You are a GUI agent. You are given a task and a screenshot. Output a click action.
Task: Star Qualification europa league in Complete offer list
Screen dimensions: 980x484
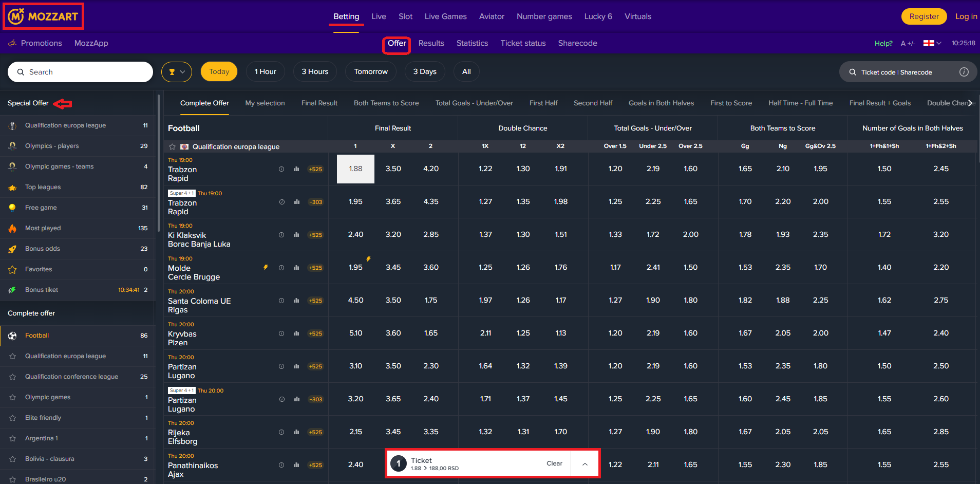pyautogui.click(x=12, y=356)
